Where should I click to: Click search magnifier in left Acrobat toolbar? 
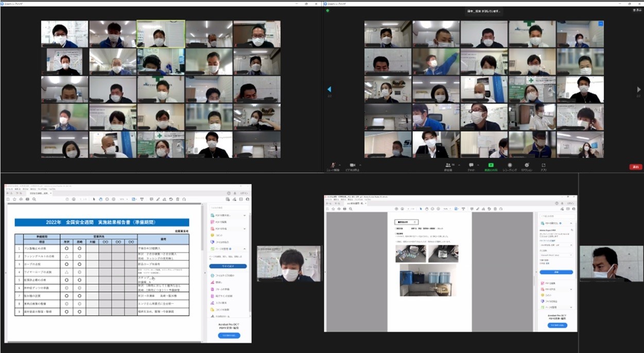coord(34,199)
